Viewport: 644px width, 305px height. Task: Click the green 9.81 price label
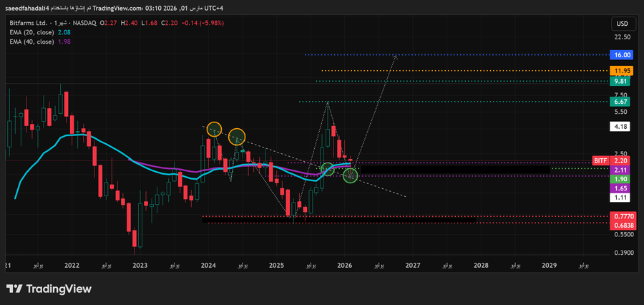click(620, 82)
